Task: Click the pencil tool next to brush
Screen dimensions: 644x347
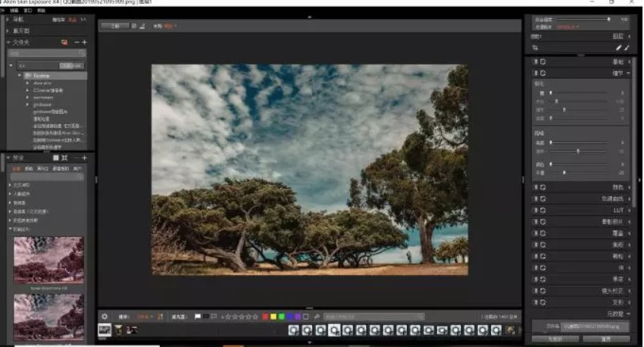Action: (x=627, y=47)
